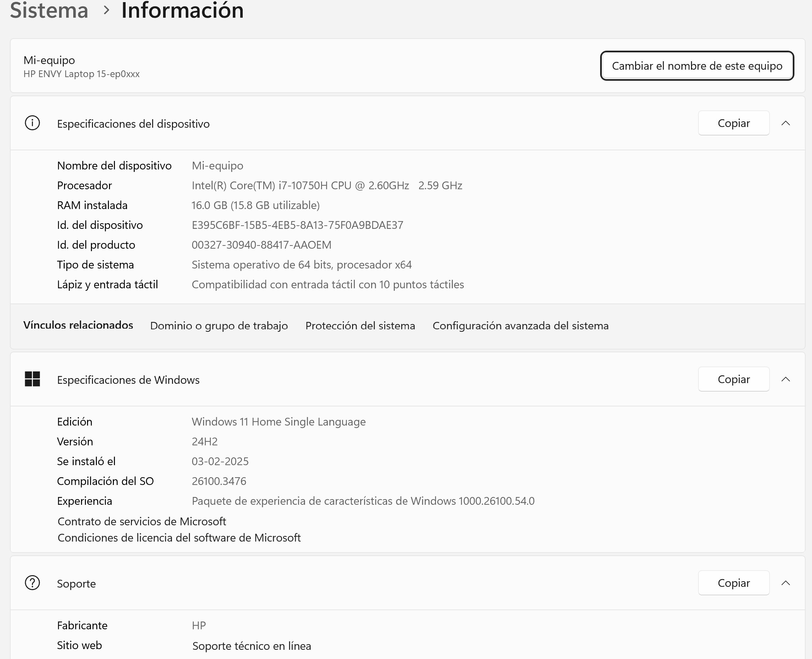Select device ID E395C6BF-15B5-4EB5-8A13-75F0A9BDAE37
Viewport: 812px width, 659px height.
point(297,225)
